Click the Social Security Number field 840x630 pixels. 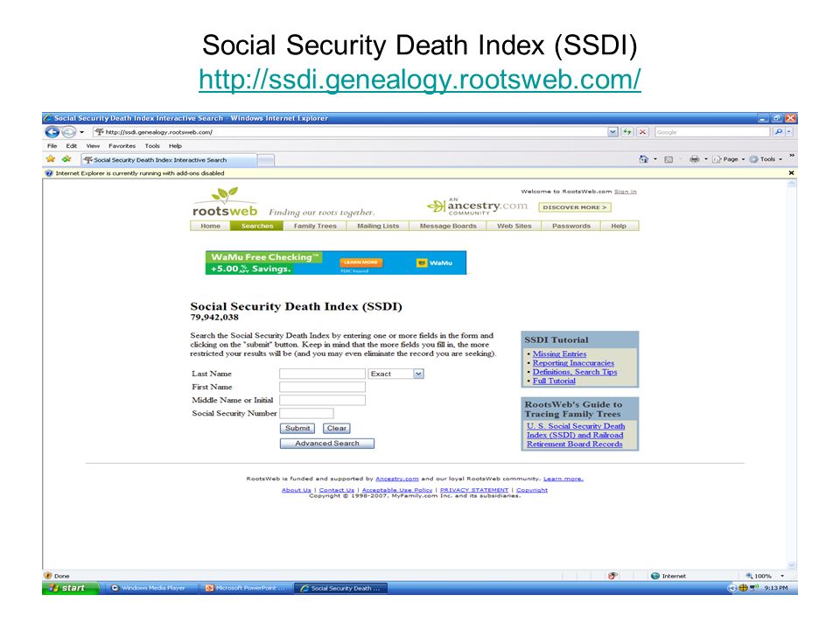(306, 413)
